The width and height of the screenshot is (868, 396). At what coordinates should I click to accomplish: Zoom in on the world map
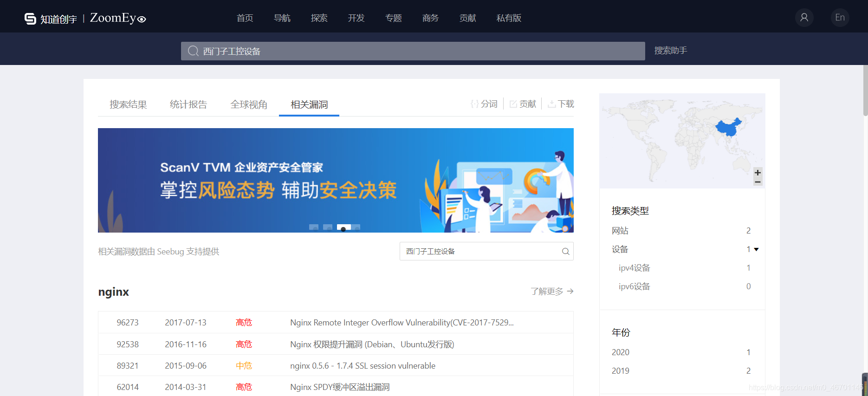[758, 172]
